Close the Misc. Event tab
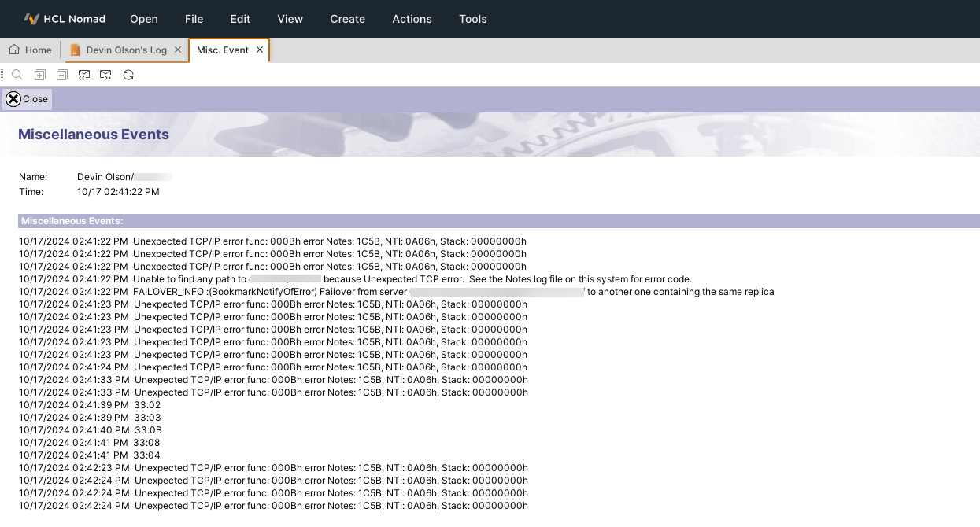The image size is (980, 527). tap(260, 50)
